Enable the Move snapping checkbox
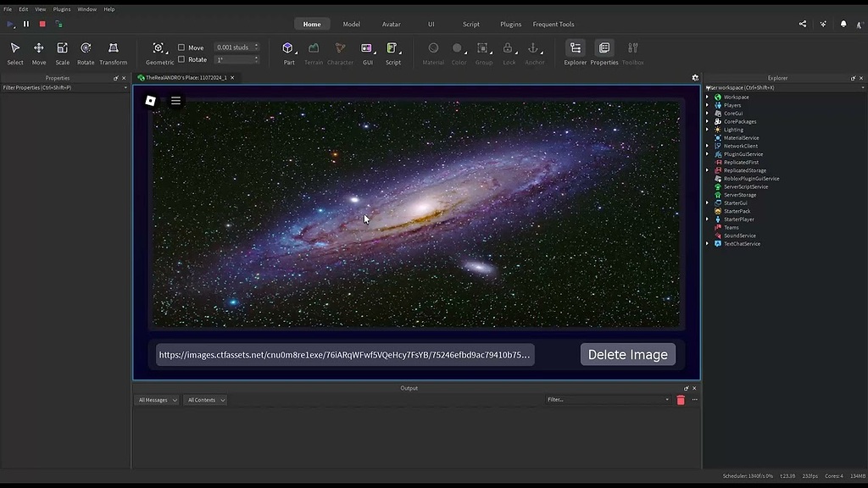This screenshot has width=868, height=488. coord(181,47)
